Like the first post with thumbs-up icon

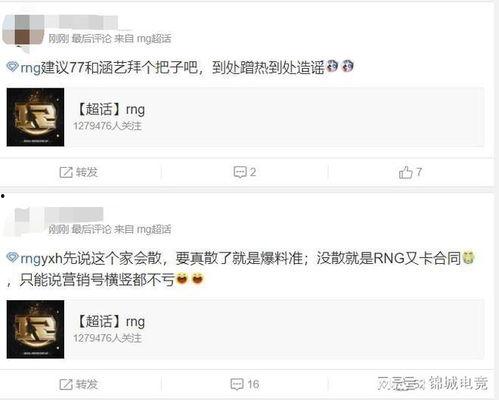[406, 172]
